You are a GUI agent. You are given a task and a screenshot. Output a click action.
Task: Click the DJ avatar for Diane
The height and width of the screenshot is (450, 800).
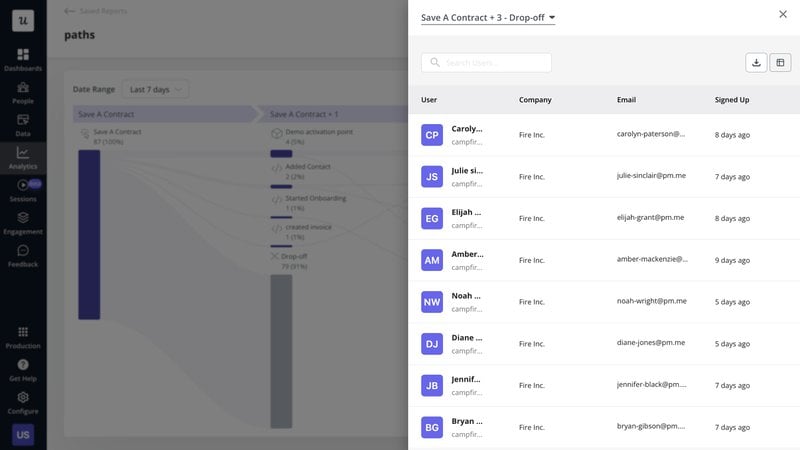pos(432,343)
